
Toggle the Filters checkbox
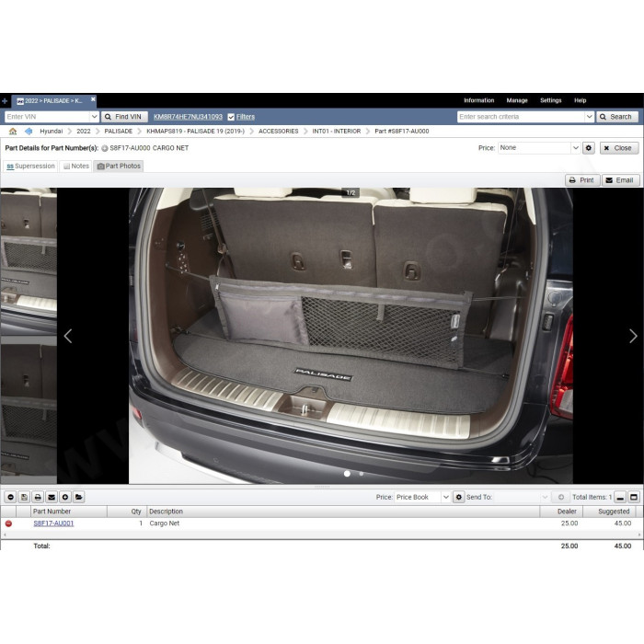coord(231,117)
